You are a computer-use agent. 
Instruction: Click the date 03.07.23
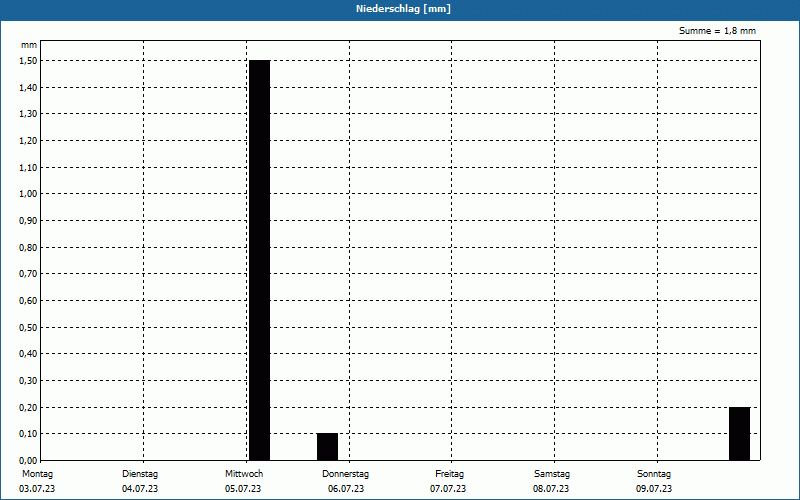click(37, 489)
